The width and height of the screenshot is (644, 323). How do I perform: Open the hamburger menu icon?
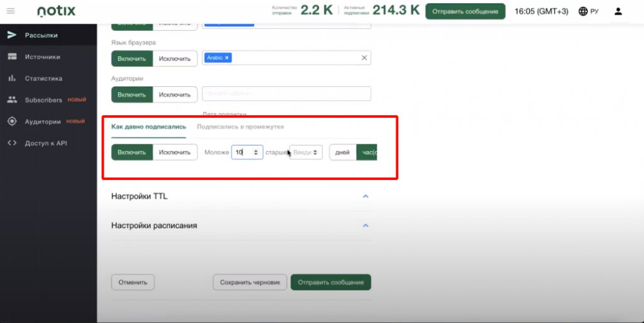10,11
